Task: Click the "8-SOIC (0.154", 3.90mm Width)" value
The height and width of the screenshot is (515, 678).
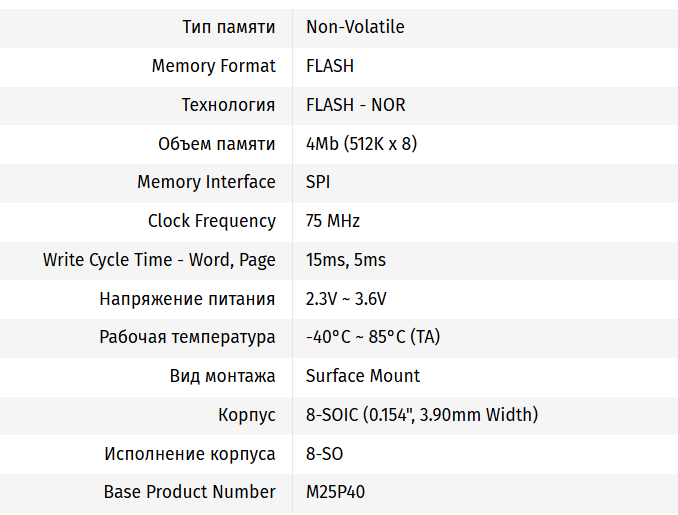Action: click(x=422, y=415)
